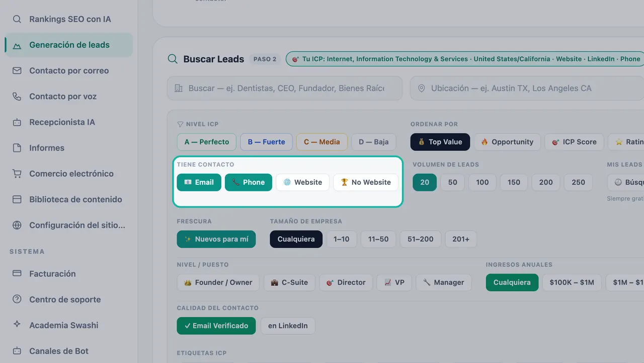The width and height of the screenshot is (644, 363).
Task: Filter by Founder / Owner level
Action: [218, 282]
